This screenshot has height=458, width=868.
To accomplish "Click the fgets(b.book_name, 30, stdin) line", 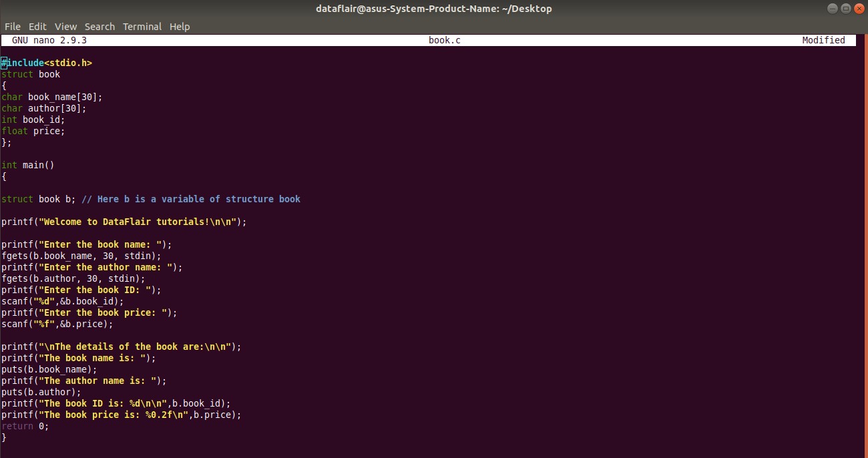I will pos(81,256).
